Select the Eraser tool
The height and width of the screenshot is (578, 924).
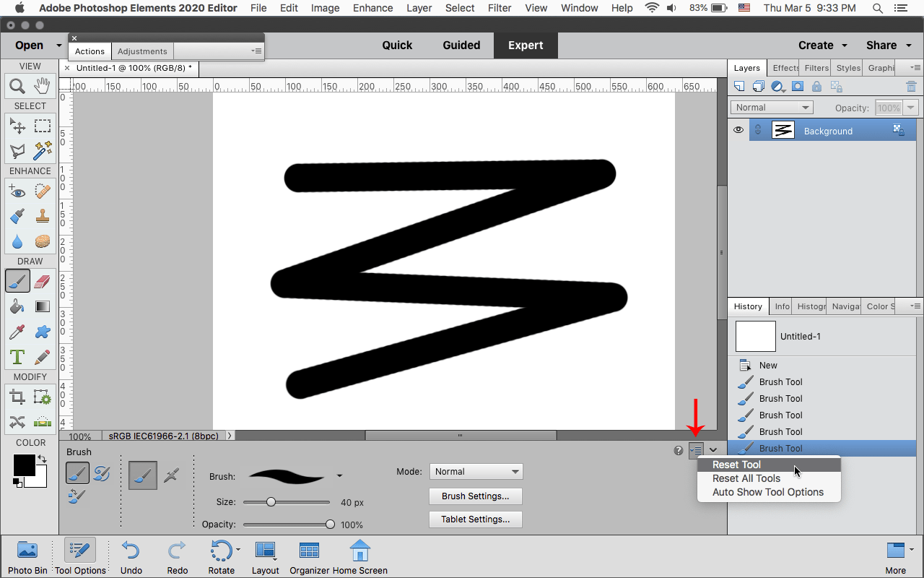(x=43, y=281)
